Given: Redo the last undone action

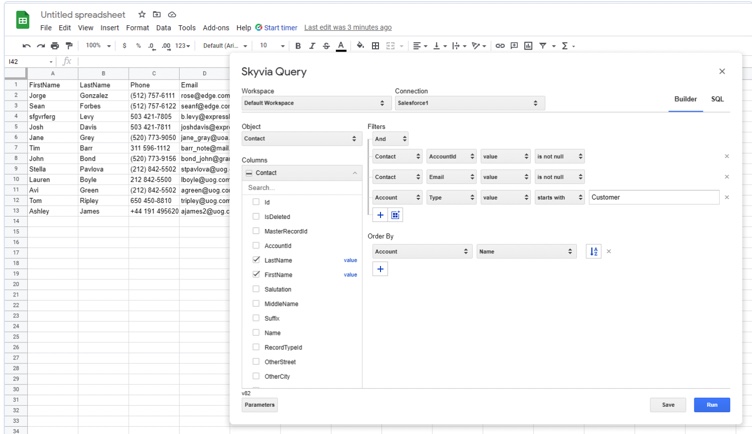Looking at the screenshot, I should coord(41,46).
